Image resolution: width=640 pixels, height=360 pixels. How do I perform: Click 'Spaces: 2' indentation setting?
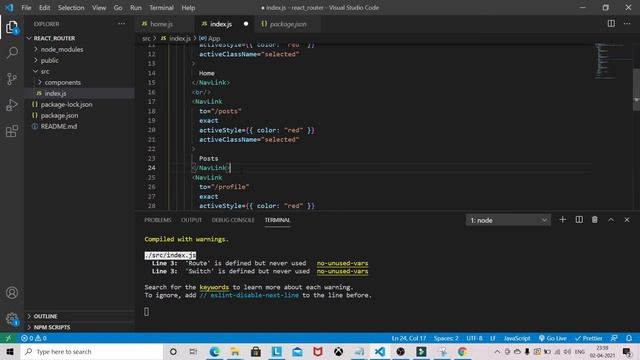tap(446, 338)
